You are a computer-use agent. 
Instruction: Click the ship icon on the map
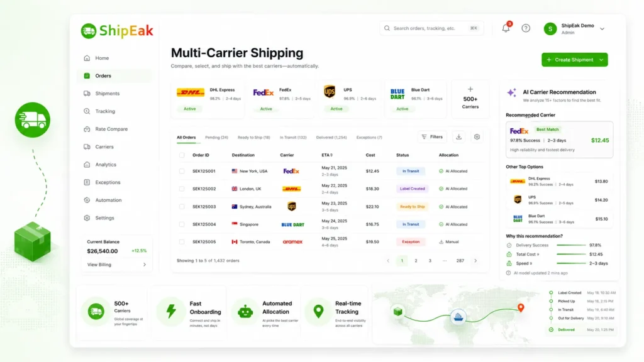pos(458,317)
